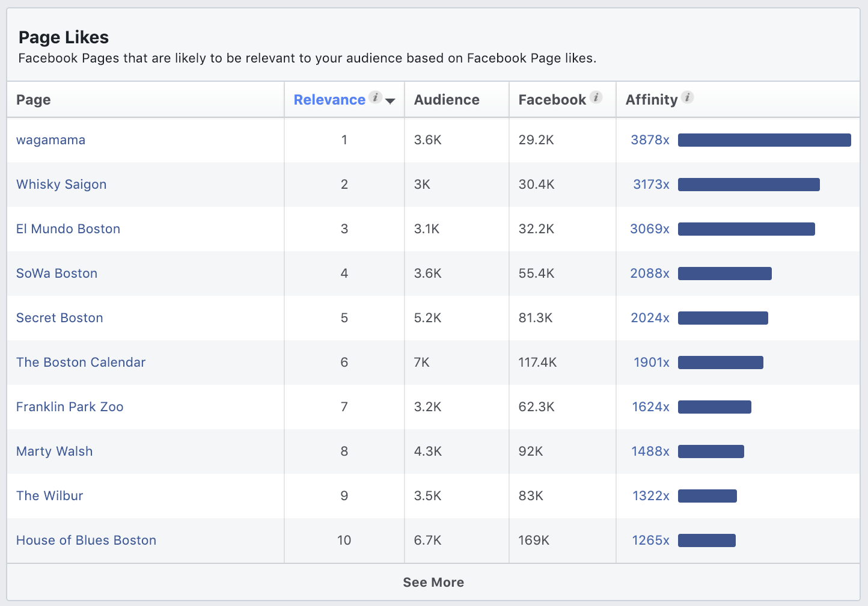Screen dimensions: 868x606
Task: Click info icon beside Affinity column header
Action: [x=688, y=97]
